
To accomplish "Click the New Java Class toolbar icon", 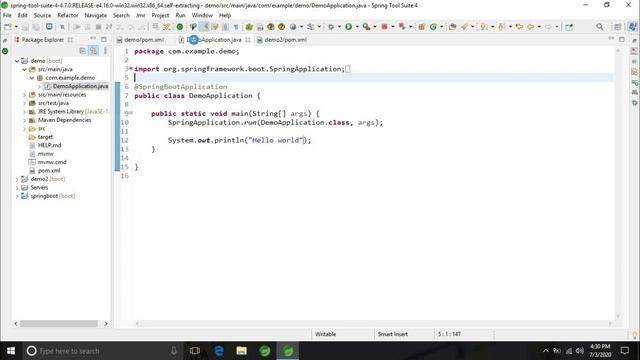I will tap(433, 27).
